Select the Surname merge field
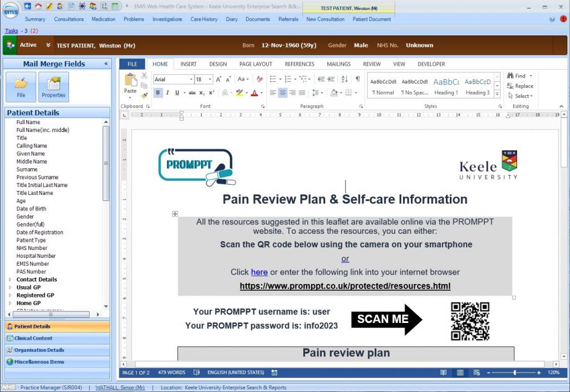Image resolution: width=570 pixels, height=392 pixels. [x=27, y=169]
